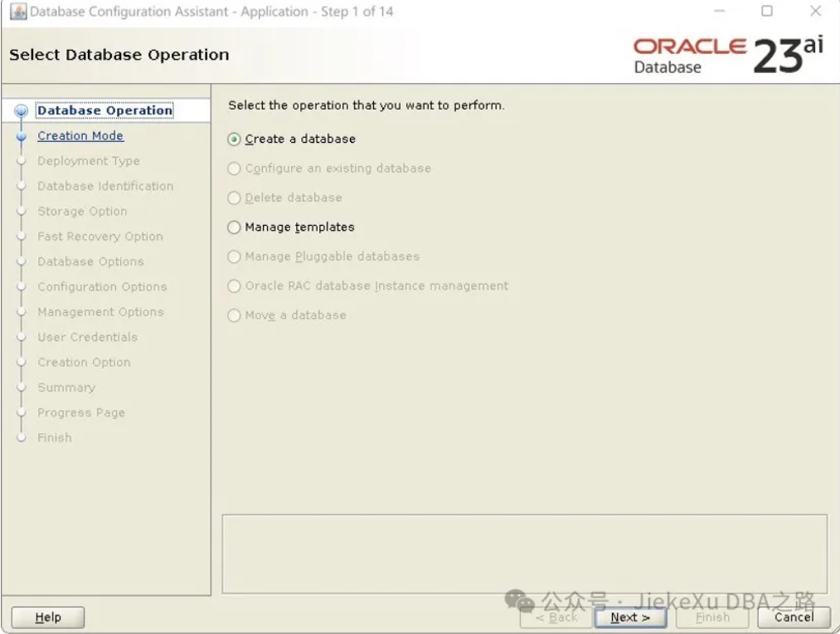Click the User Credentials step
Screen dimensions: 840x634
click(x=87, y=337)
